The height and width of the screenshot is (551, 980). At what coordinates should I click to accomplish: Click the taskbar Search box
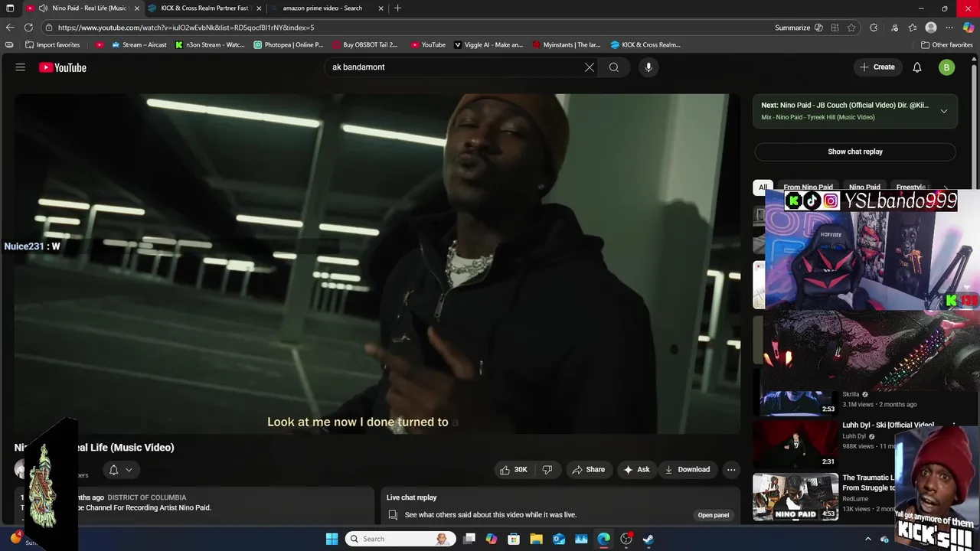coord(399,539)
